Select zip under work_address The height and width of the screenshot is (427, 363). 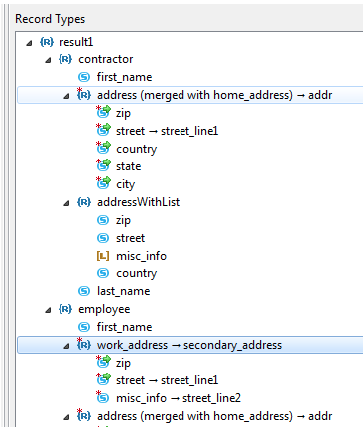tap(123, 363)
